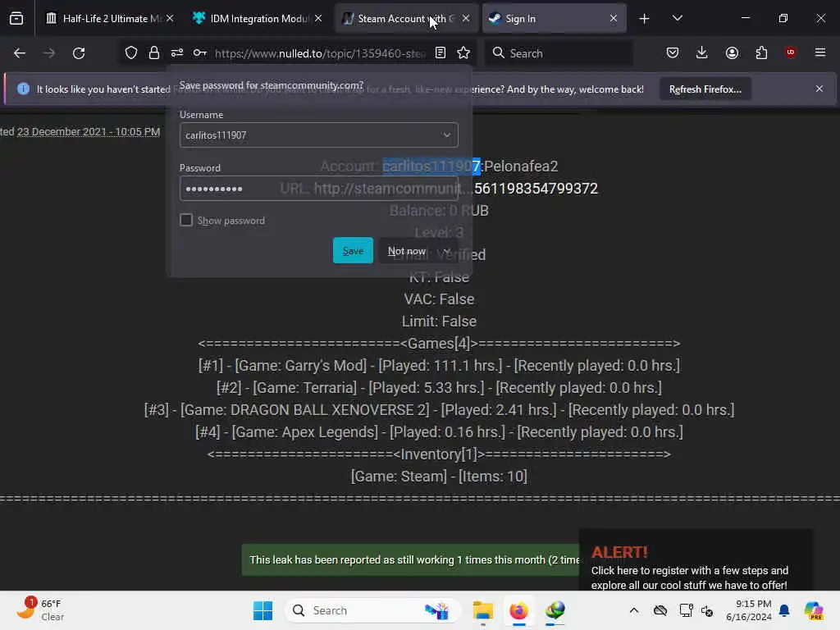The height and width of the screenshot is (630, 840).
Task: Click the Password field
Action: (x=319, y=189)
